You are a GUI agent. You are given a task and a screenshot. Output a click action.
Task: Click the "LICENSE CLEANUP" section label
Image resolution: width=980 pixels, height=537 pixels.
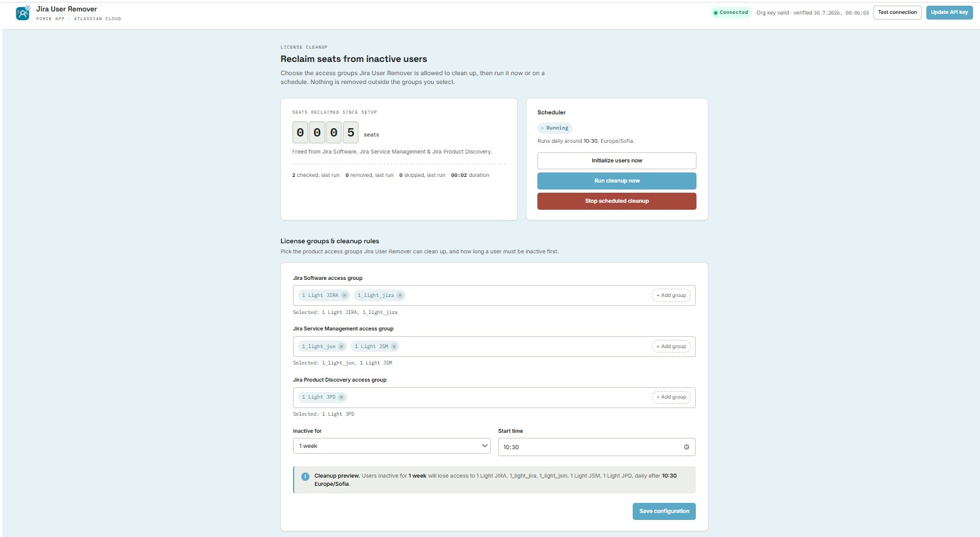pos(304,47)
